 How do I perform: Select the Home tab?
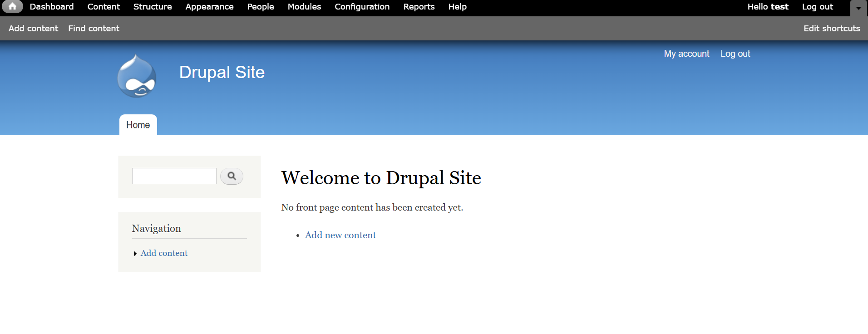(x=138, y=125)
